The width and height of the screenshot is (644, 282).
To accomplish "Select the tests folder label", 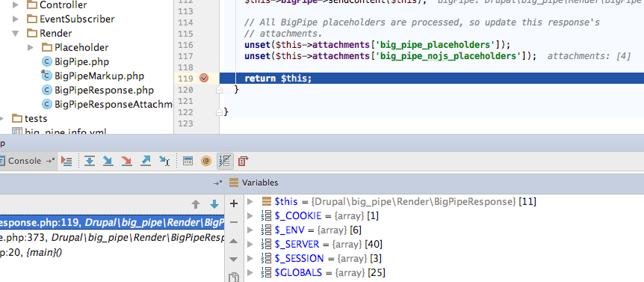I will pyautogui.click(x=36, y=118).
